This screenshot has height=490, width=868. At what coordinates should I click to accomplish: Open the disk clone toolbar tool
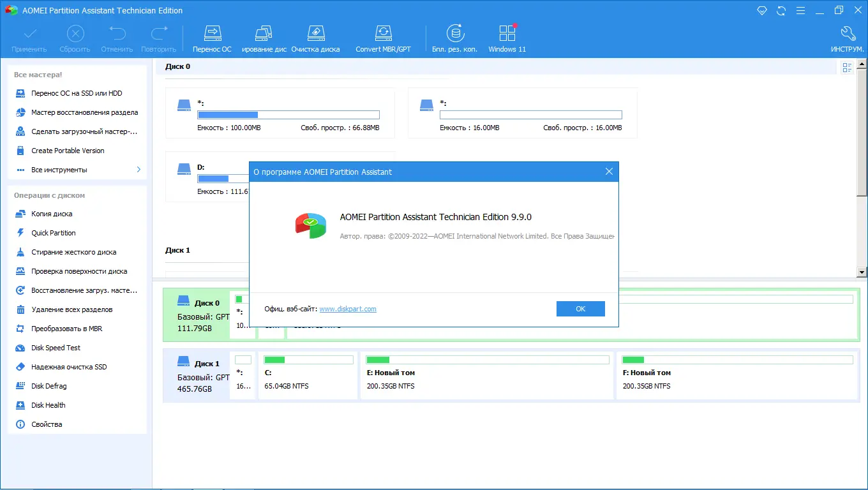point(264,39)
